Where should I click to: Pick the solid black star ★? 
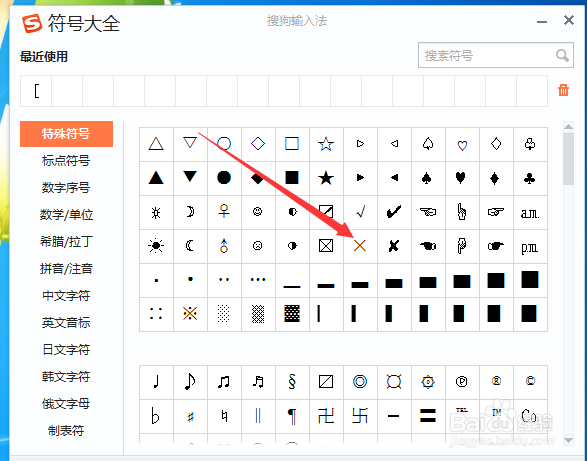326,178
